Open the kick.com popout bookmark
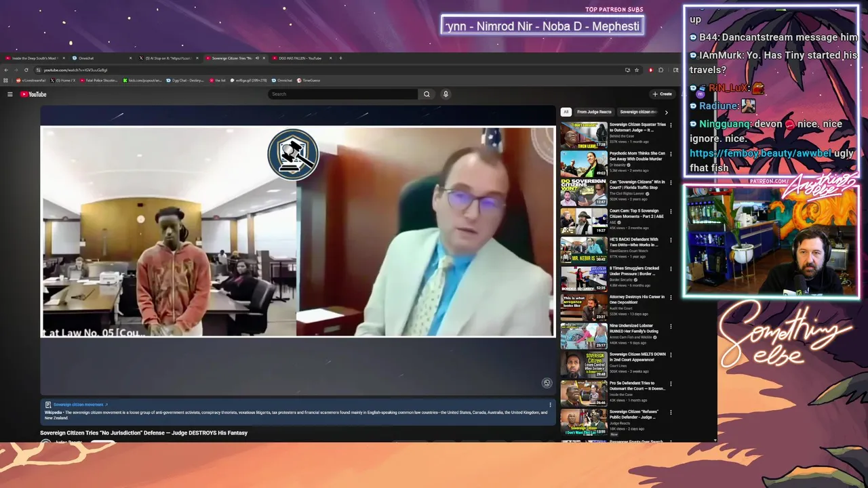Viewport: 868px width, 488px height. (x=142, y=80)
